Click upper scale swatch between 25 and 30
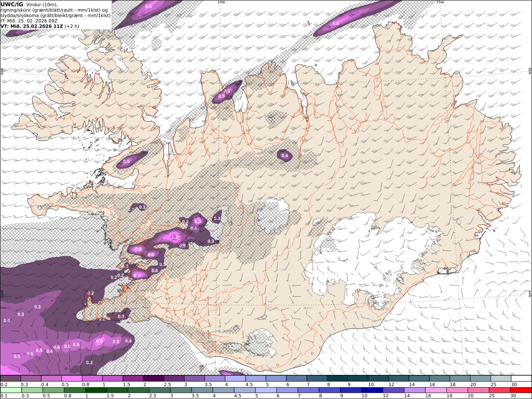This screenshot has height=399, width=532. [501, 379]
